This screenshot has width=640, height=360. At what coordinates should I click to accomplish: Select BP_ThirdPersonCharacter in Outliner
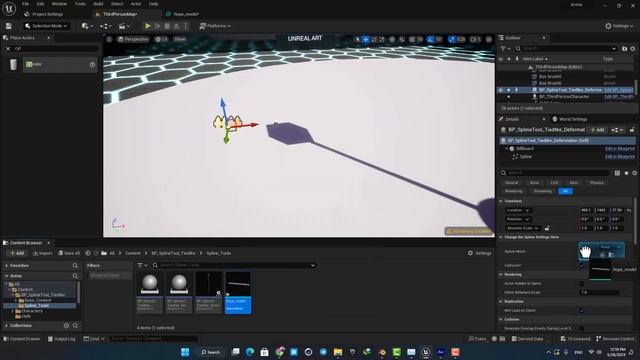pos(564,97)
